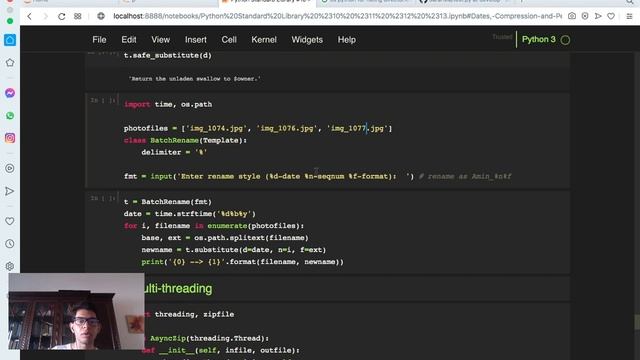The image size is (640, 360).
Task: Click the newname = t.substitute line
Action: 234,250
